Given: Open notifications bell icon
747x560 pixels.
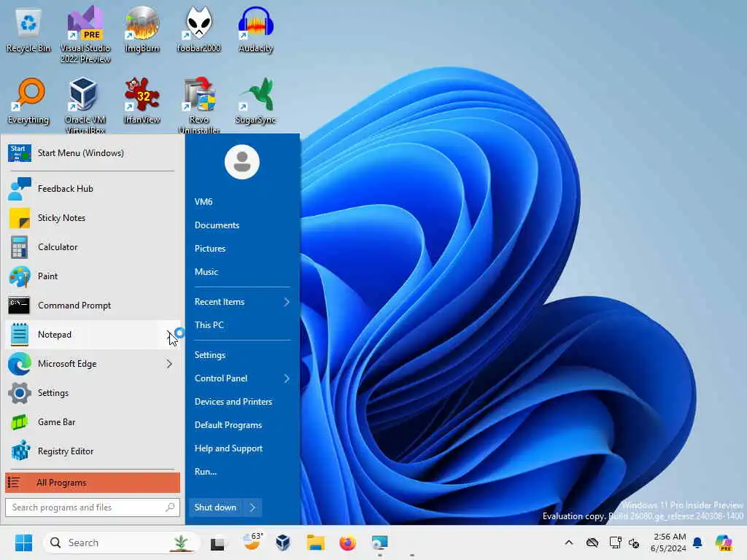Looking at the screenshot, I should click(697, 542).
